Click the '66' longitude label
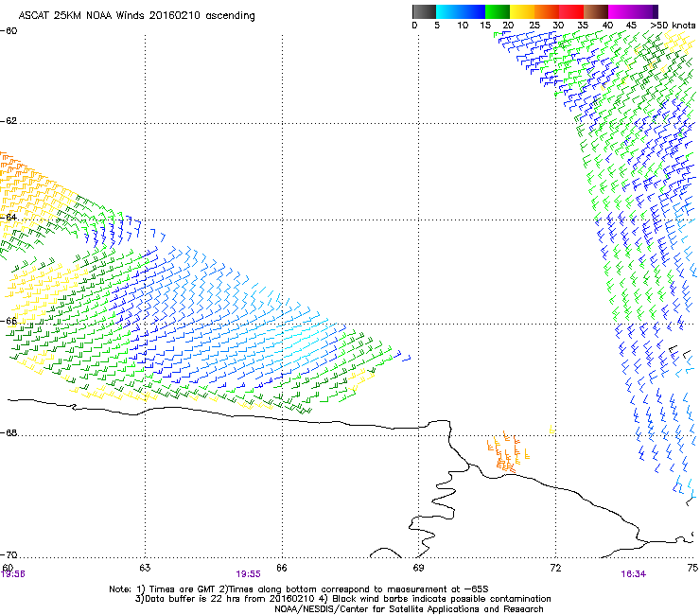The width and height of the screenshot is (700, 615). (x=281, y=568)
